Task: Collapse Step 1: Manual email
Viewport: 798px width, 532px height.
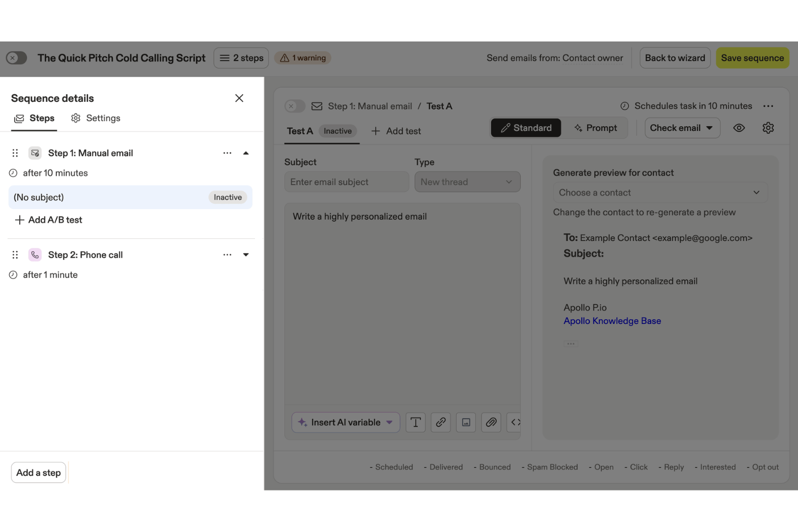Action: (x=246, y=153)
